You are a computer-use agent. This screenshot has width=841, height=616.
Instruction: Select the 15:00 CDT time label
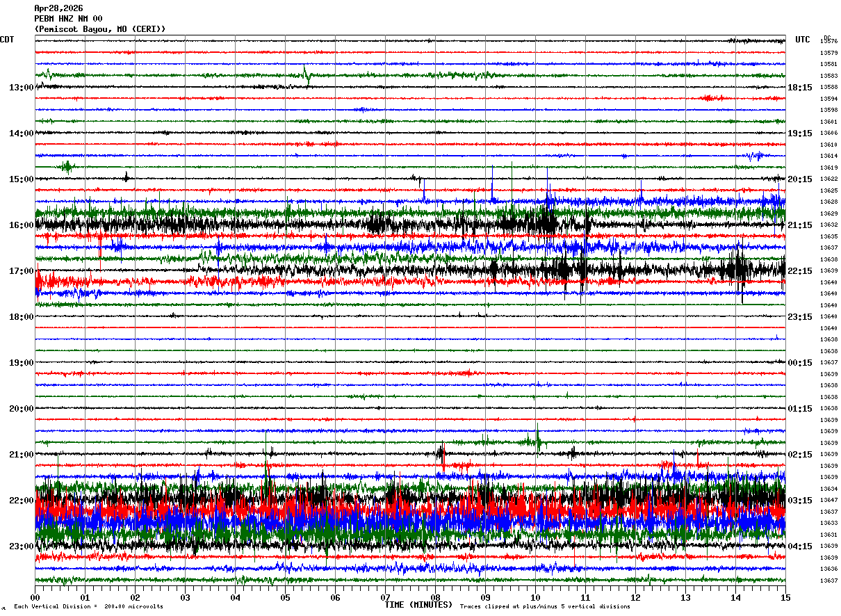[x=22, y=179]
